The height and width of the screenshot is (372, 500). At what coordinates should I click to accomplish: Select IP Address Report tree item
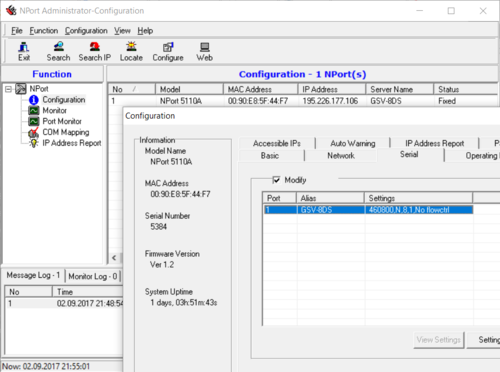click(x=72, y=143)
